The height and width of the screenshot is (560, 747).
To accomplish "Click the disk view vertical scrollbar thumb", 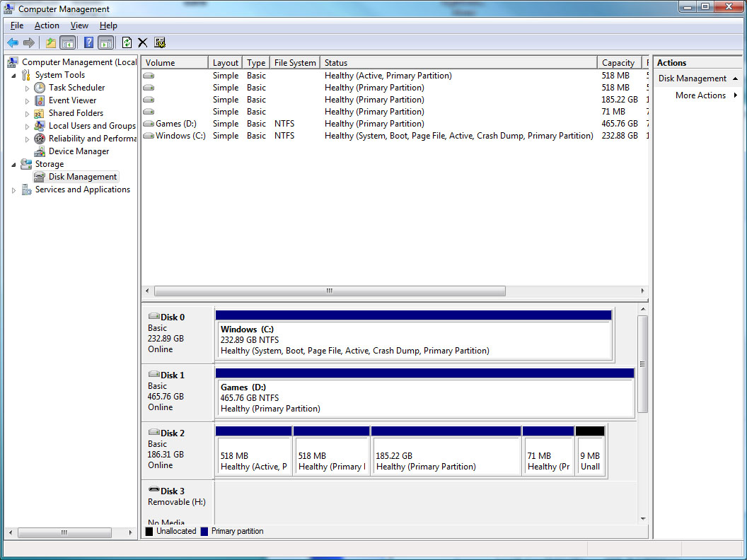I will tap(642, 364).
